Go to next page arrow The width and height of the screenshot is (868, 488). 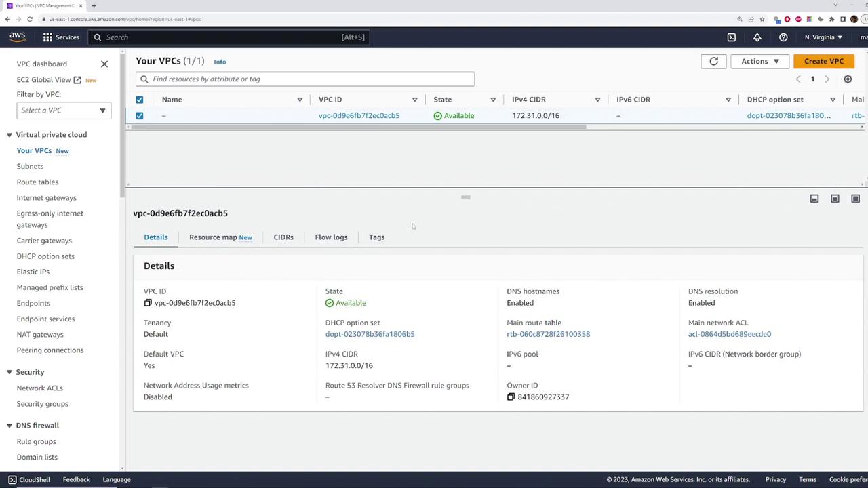827,79
